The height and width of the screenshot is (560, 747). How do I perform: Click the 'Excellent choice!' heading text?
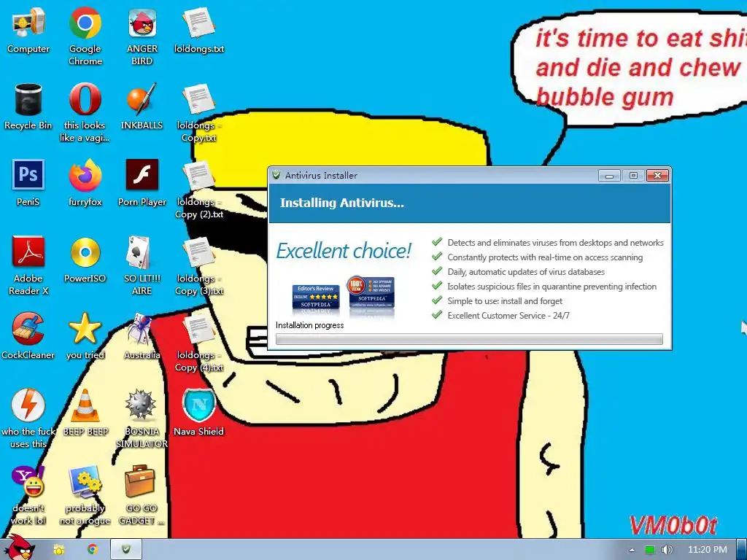pos(344,251)
